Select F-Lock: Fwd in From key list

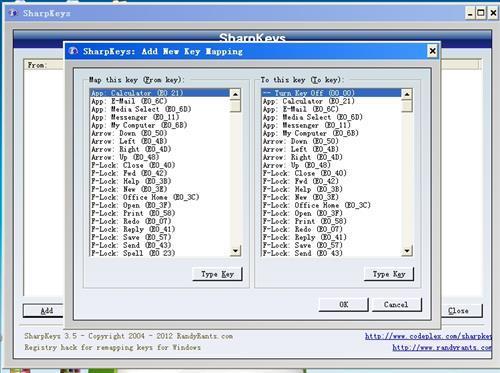pos(160,173)
